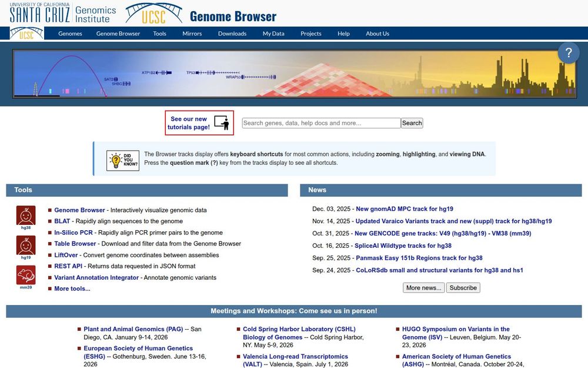Open American Society of Human Genetics link
This screenshot has width=588, height=368.
[x=456, y=360]
